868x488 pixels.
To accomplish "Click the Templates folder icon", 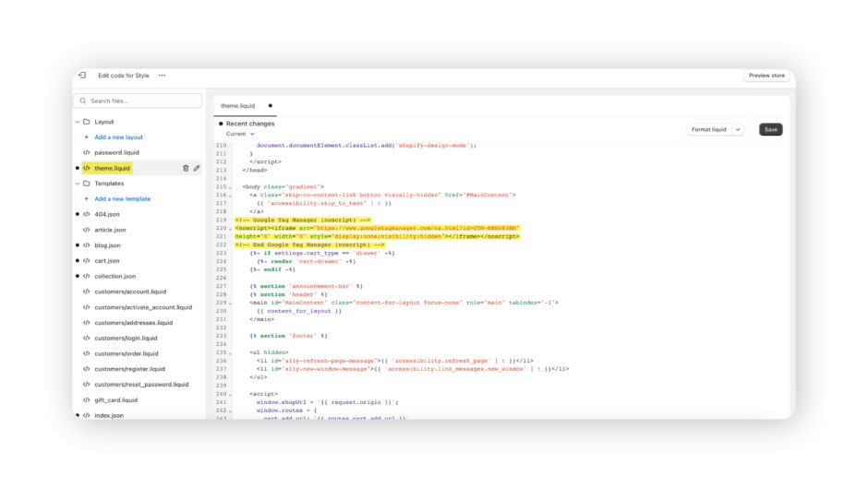I will (87, 184).
